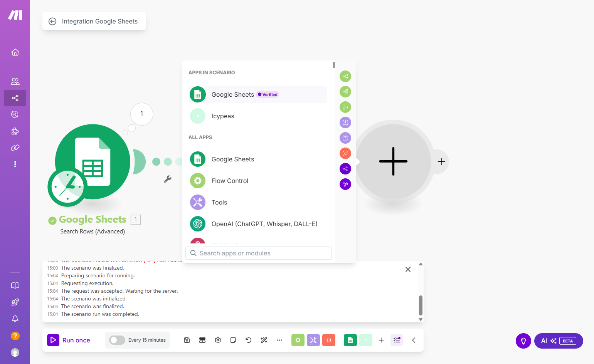Open the Templates puzzle-piece sidebar icon
The image size is (594, 364).
pyautogui.click(x=15, y=131)
